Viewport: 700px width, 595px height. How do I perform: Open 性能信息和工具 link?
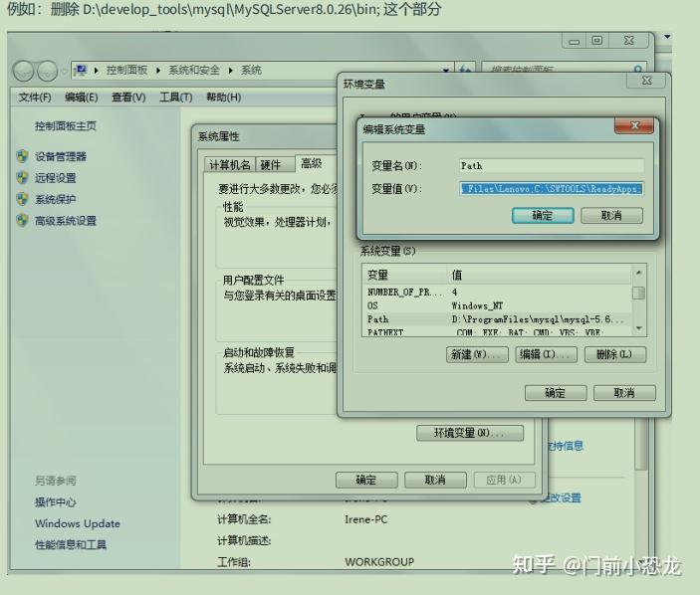(71, 544)
